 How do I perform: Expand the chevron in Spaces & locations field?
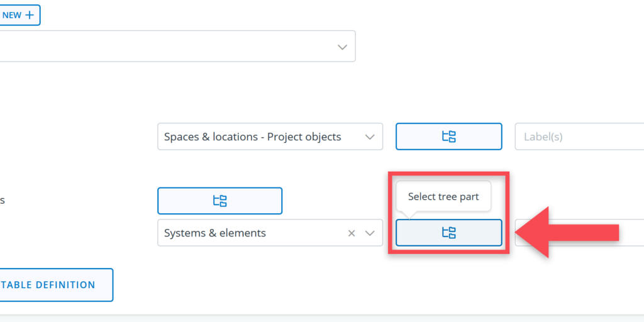click(x=370, y=136)
